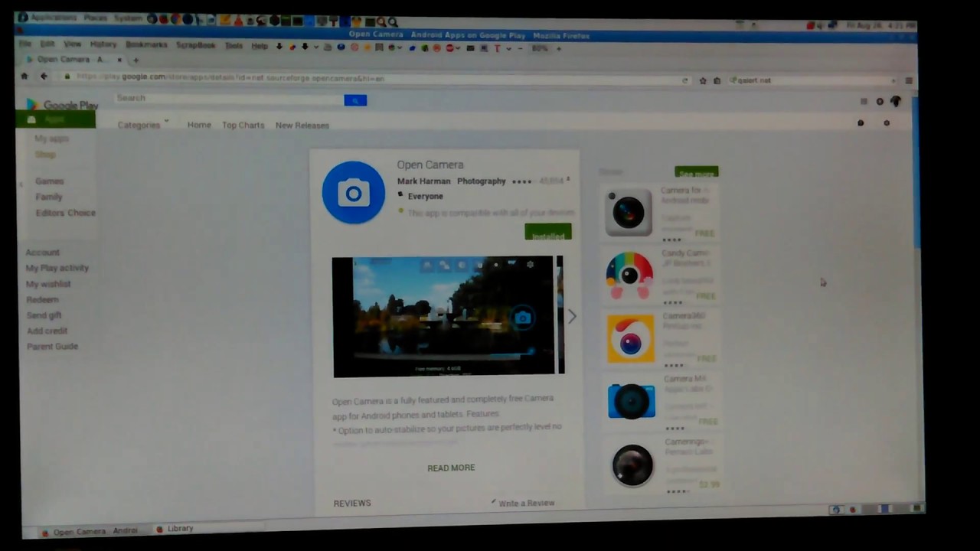Click the Open Camera app icon
Viewport: 980px width, 551px height.
click(353, 193)
